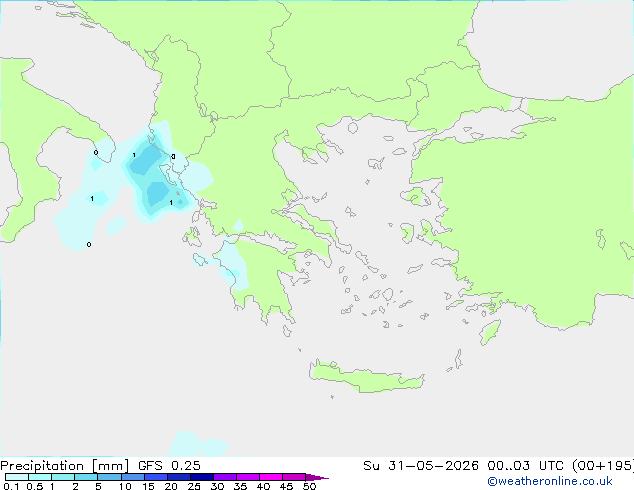
Task: Pick the 0.1–0.5 mm legend color box
Action: point(17,477)
